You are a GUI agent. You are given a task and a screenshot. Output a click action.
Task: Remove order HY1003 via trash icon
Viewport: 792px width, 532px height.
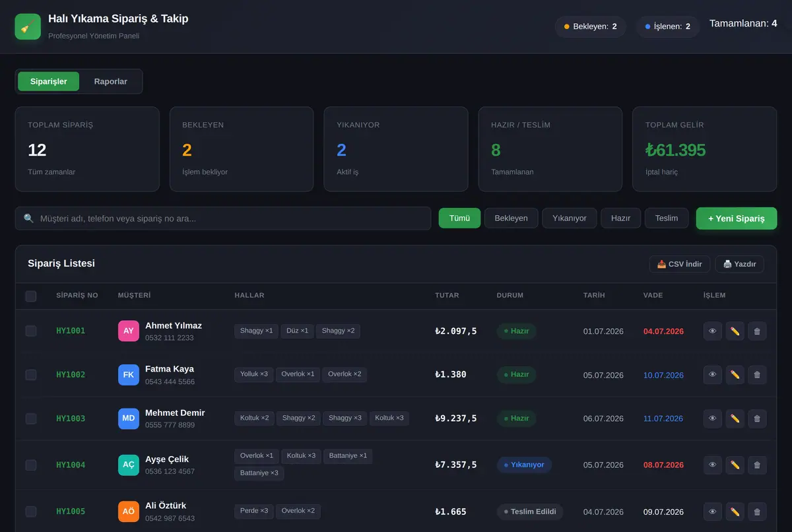[757, 418]
